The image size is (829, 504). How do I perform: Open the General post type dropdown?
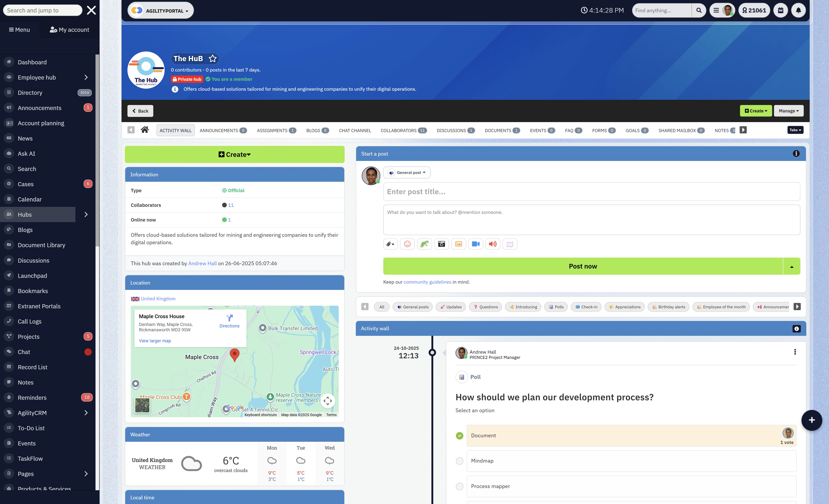tap(407, 173)
